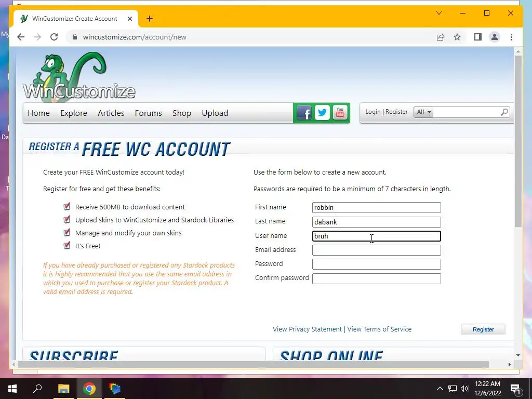Close the WinCustomize Create Account tab

129,19
